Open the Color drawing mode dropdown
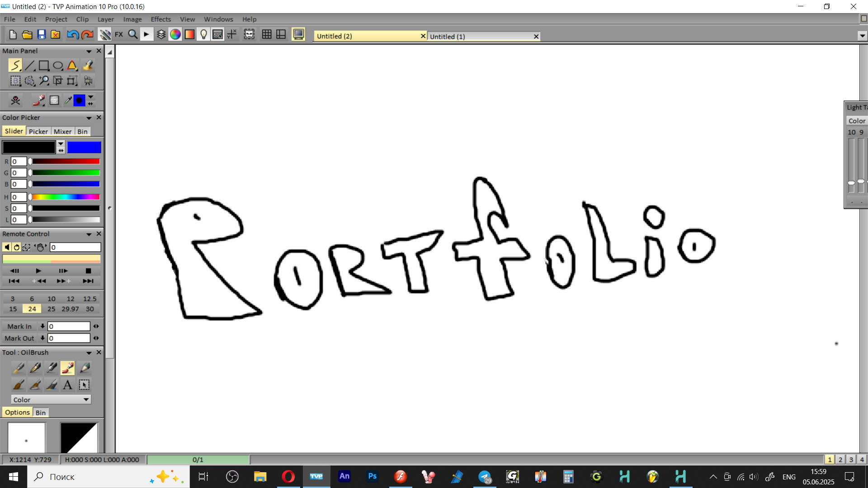 51,400
